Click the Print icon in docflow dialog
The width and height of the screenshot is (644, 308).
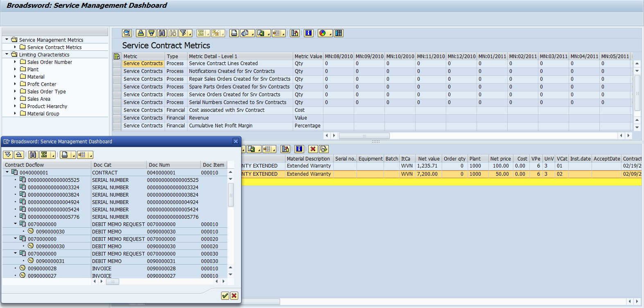pos(65,154)
